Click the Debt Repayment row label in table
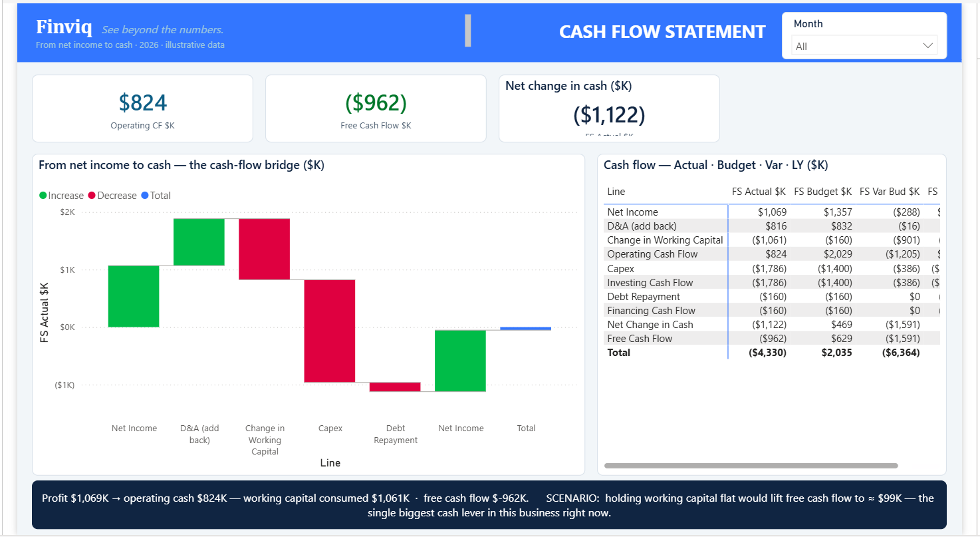 [x=644, y=297]
